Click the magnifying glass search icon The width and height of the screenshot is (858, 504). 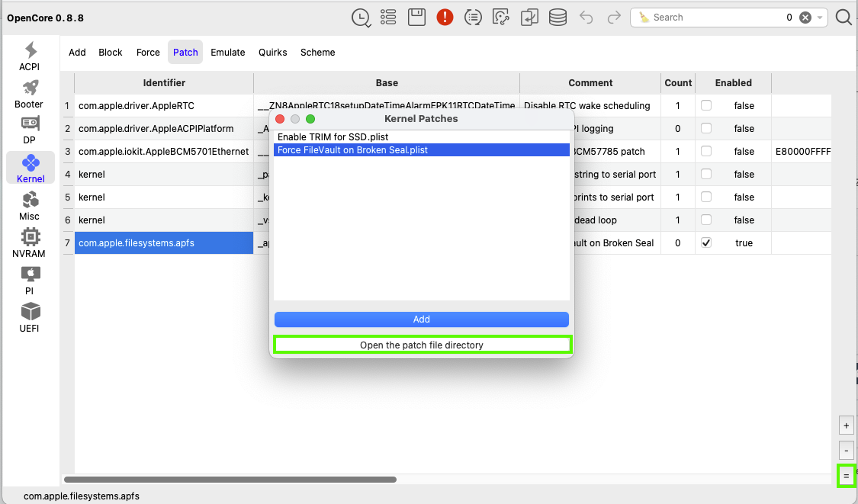tap(844, 18)
